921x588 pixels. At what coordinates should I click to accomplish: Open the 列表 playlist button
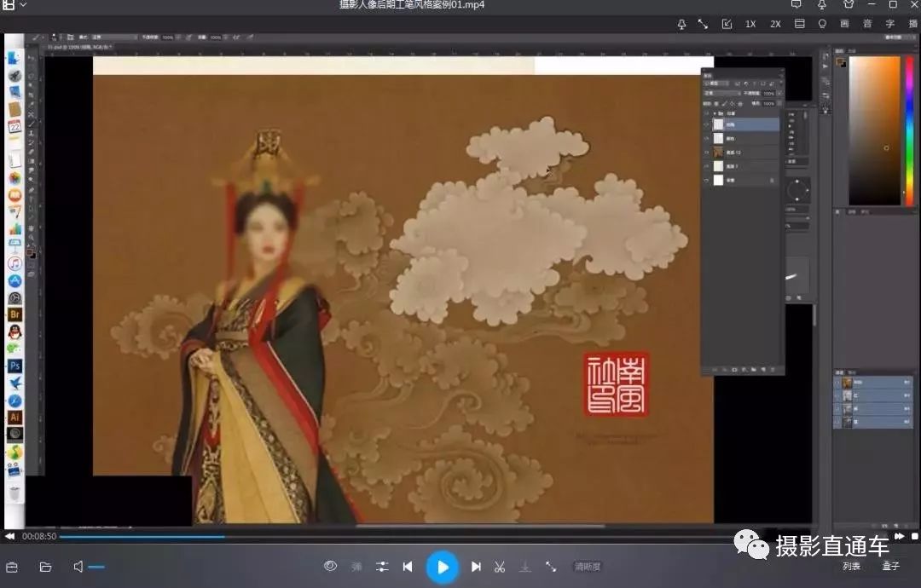coord(851,567)
